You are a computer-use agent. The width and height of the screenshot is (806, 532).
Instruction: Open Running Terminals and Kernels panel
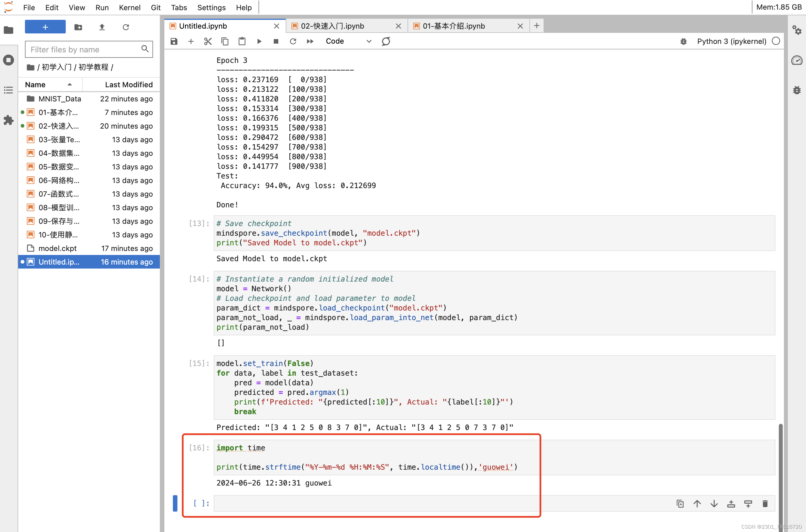click(x=9, y=60)
